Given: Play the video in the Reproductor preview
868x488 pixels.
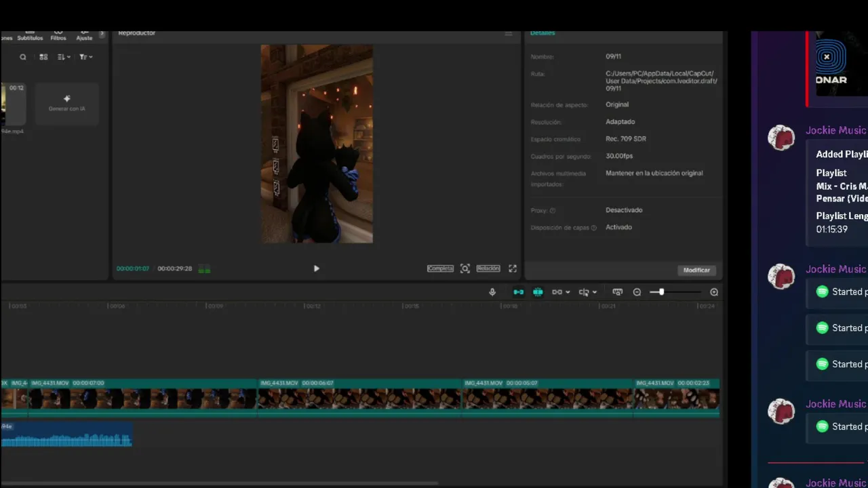Looking at the screenshot, I should (x=316, y=268).
